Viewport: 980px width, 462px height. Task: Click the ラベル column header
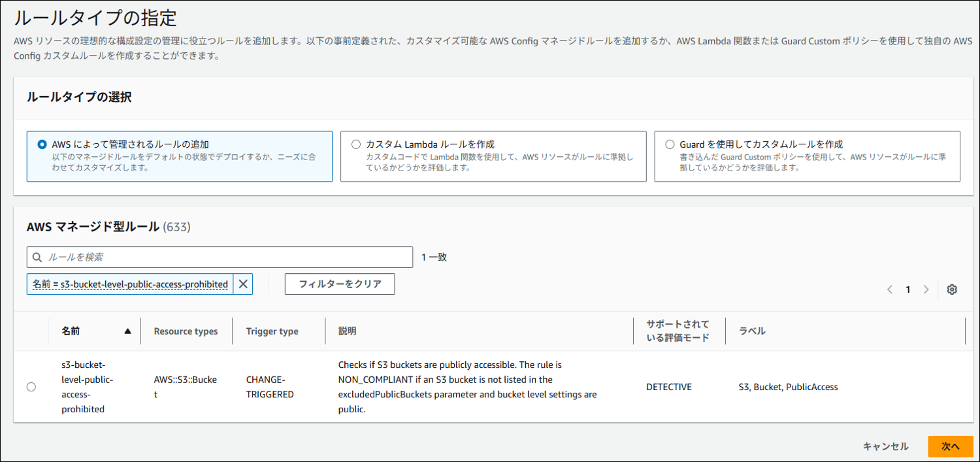(752, 331)
